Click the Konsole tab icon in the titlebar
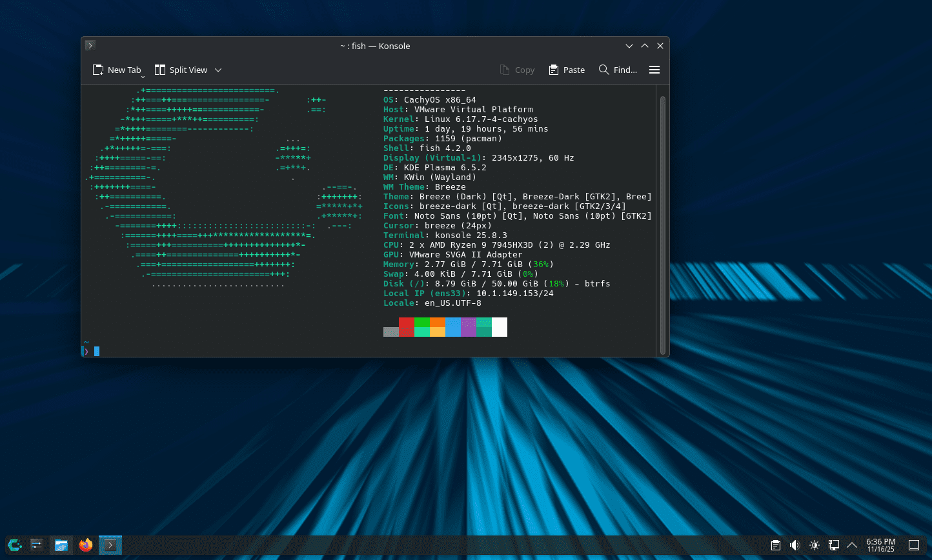This screenshot has width=932, height=560. (90, 46)
